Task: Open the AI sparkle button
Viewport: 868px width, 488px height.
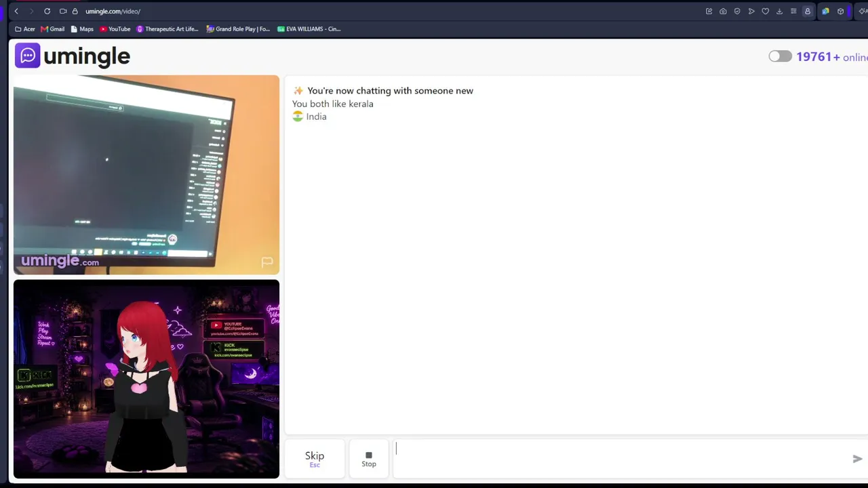Action: click(x=863, y=12)
